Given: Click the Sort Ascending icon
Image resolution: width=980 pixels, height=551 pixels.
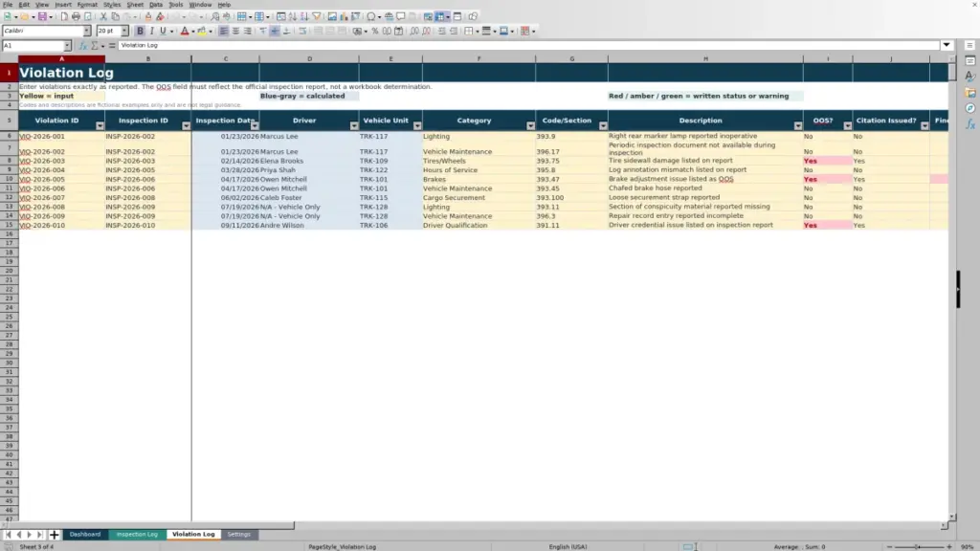Looking at the screenshot, I should pyautogui.click(x=293, y=17).
